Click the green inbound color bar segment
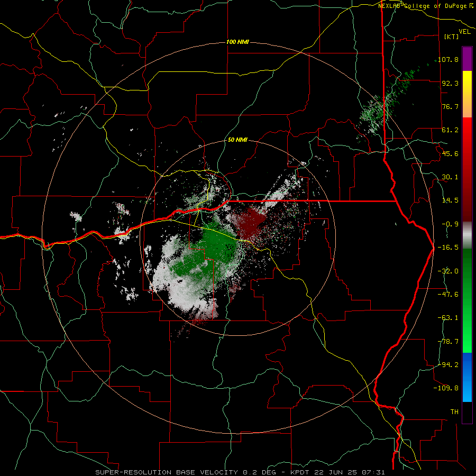The height and width of the screenshot is (476, 476). pos(467,300)
